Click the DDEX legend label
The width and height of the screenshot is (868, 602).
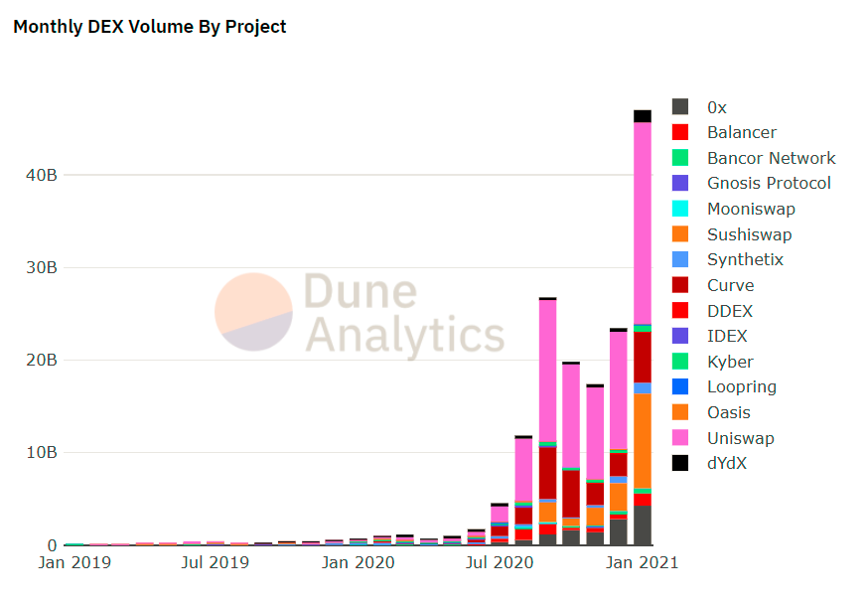pos(730,311)
